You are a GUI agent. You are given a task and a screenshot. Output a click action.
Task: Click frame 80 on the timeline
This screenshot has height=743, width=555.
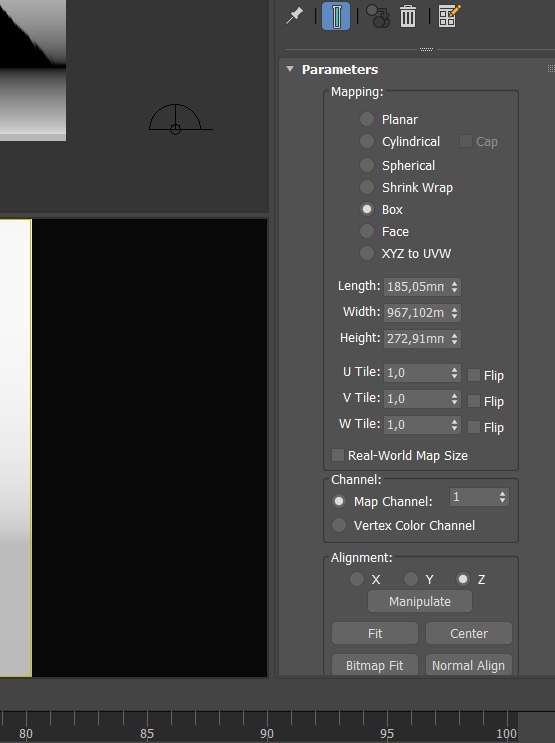[26, 734]
